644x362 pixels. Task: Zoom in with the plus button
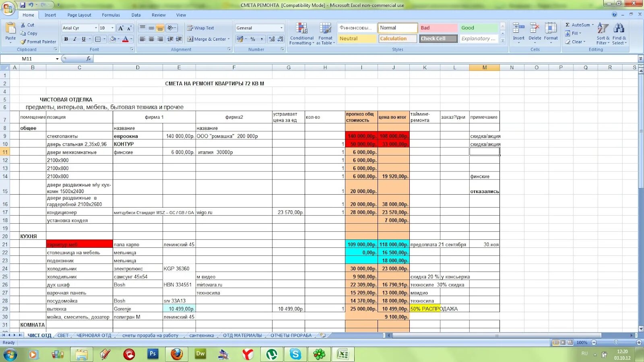[639, 343]
